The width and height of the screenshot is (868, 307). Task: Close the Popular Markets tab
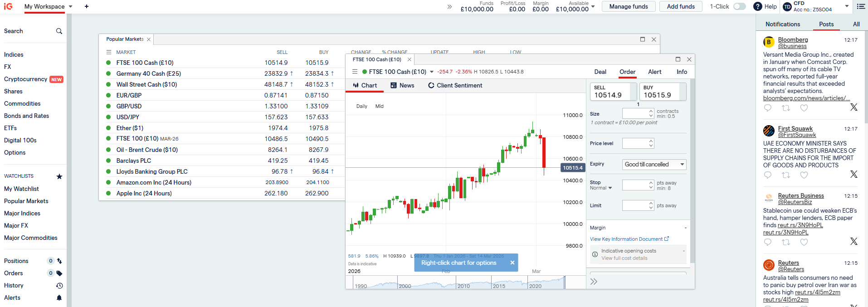(x=149, y=39)
